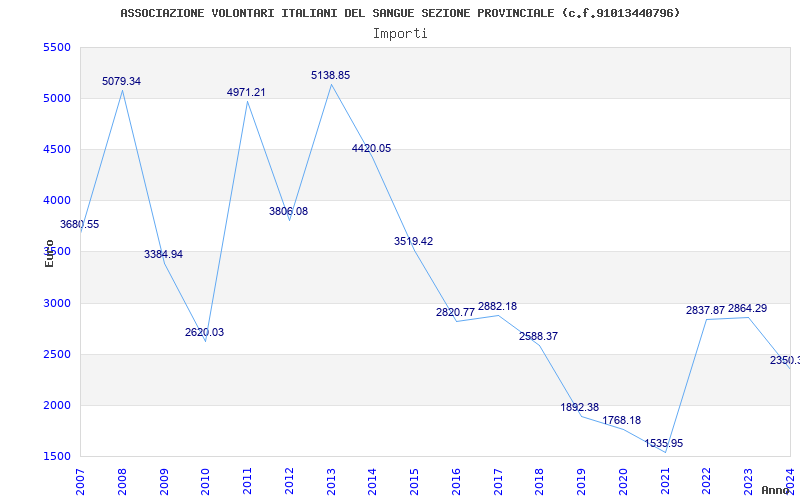This screenshot has height=500, width=800.
Task: Click the x-axis year 2009
Action: (164, 482)
